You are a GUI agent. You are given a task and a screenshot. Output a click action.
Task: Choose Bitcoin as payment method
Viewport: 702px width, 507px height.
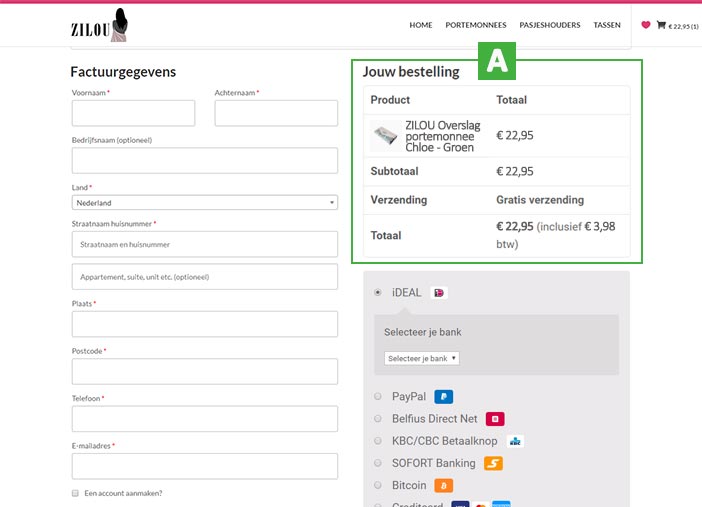[x=378, y=485]
